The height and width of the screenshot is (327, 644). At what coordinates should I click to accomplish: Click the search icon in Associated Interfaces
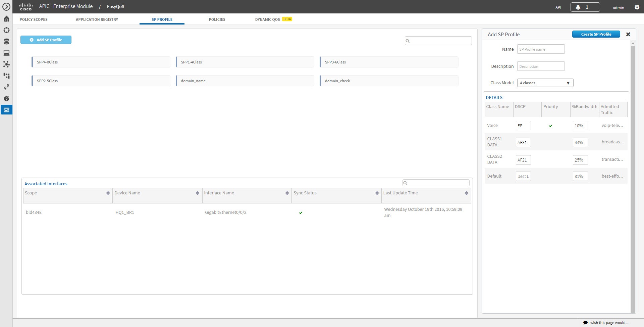[405, 183]
